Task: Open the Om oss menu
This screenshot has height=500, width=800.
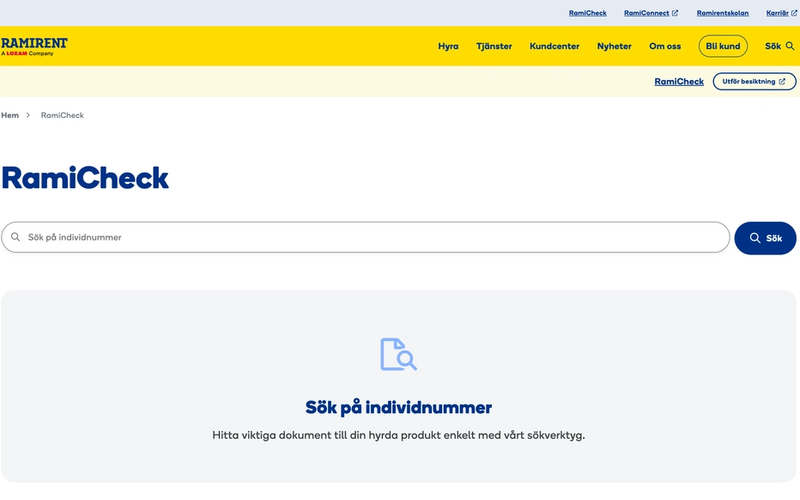Action: point(665,46)
